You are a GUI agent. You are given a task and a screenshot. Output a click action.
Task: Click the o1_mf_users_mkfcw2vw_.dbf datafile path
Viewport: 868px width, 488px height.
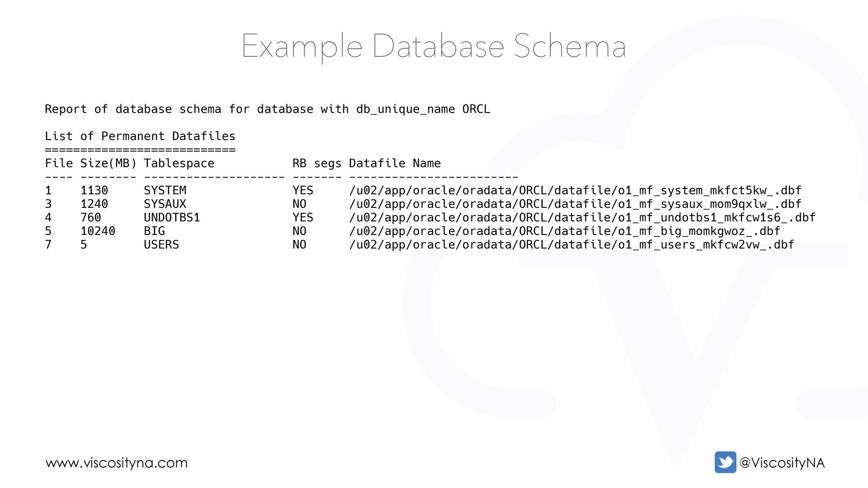pos(572,245)
